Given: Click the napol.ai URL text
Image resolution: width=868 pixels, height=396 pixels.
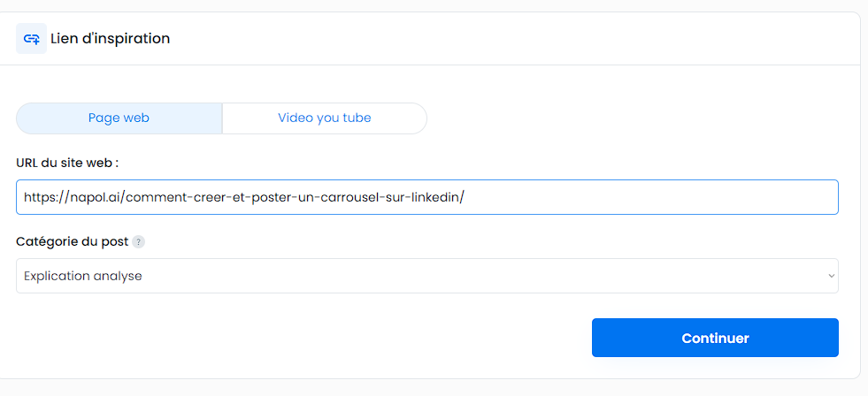Looking at the screenshot, I should (x=243, y=197).
